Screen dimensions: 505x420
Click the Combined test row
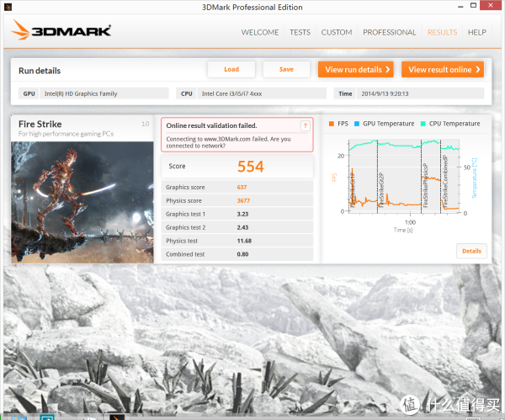click(237, 254)
